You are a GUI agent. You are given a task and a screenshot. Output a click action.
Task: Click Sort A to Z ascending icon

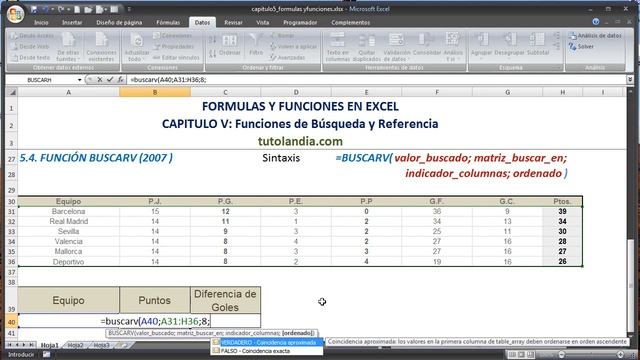tap(213, 39)
